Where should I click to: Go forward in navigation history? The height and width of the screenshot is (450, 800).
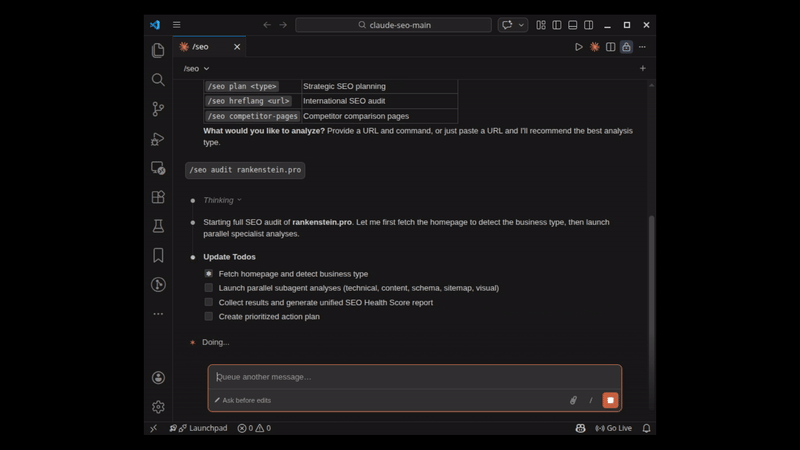(x=283, y=24)
